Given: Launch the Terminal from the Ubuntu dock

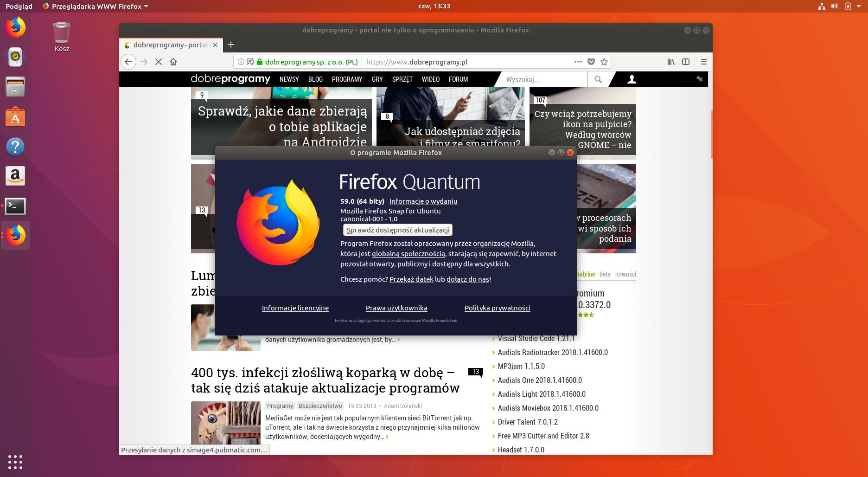Looking at the screenshot, I should pyautogui.click(x=15, y=207).
